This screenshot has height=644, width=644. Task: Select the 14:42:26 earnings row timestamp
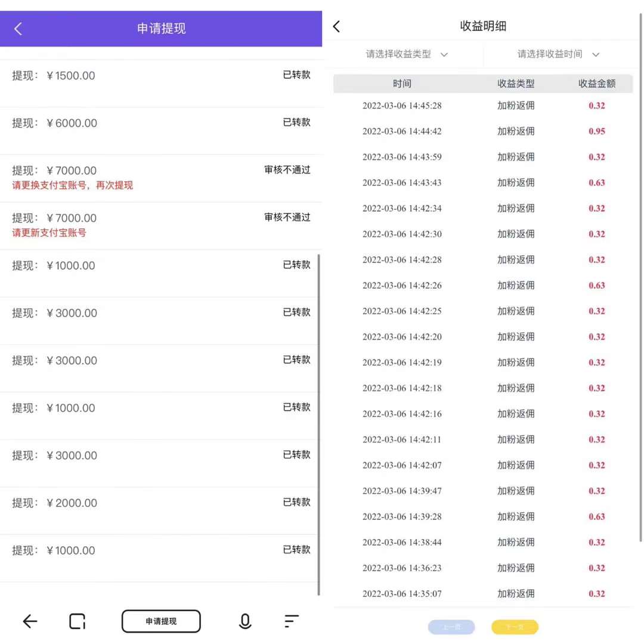point(402,286)
